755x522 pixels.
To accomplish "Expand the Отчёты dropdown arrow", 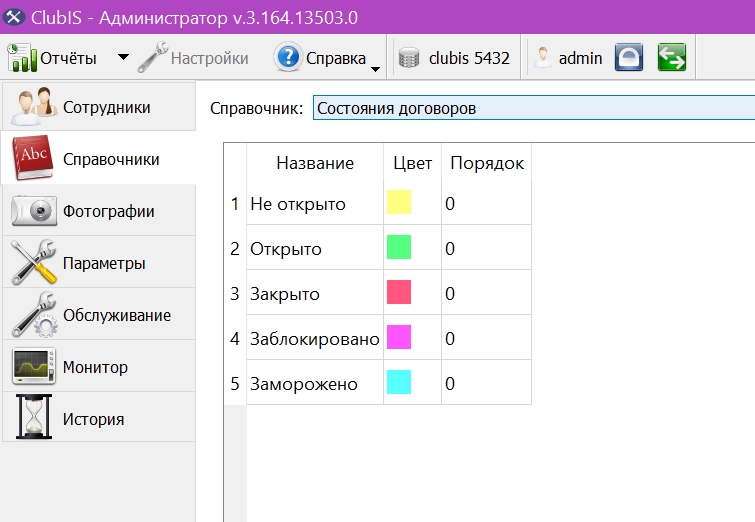I will (123, 57).
